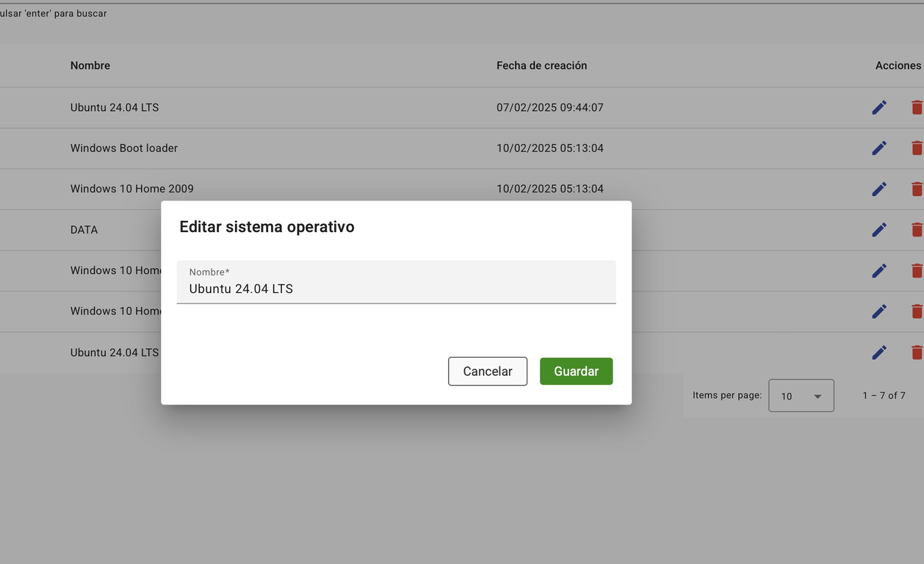This screenshot has width=924, height=564.
Task: Click the DATA name in the table
Action: (x=84, y=230)
